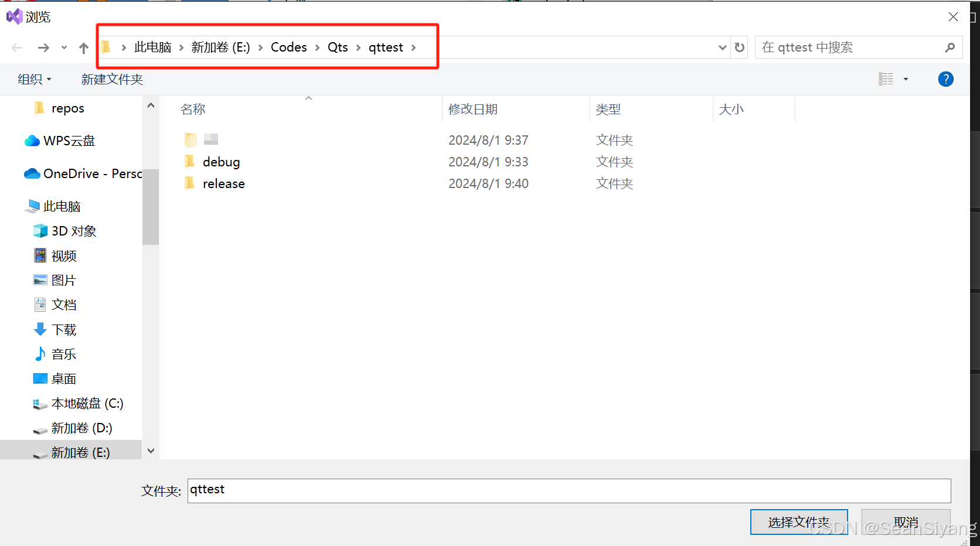The width and height of the screenshot is (980, 546).
Task: Go back with the left arrow
Action: [17, 47]
